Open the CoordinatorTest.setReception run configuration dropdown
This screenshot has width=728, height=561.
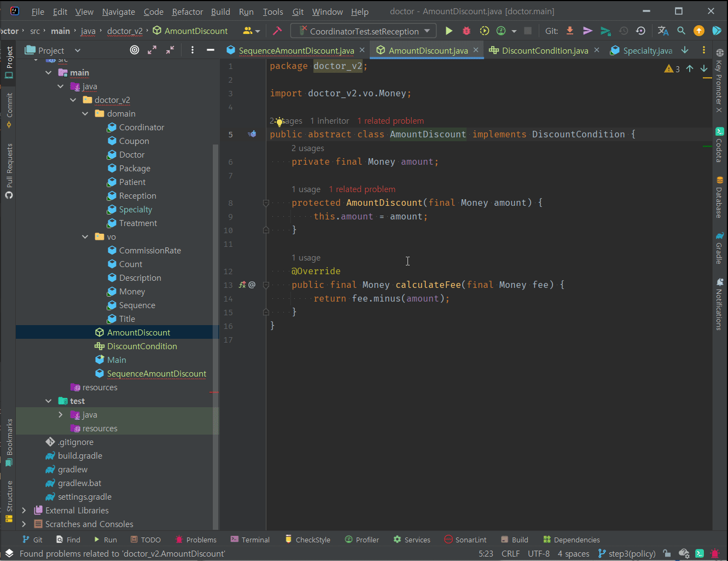pos(364,31)
